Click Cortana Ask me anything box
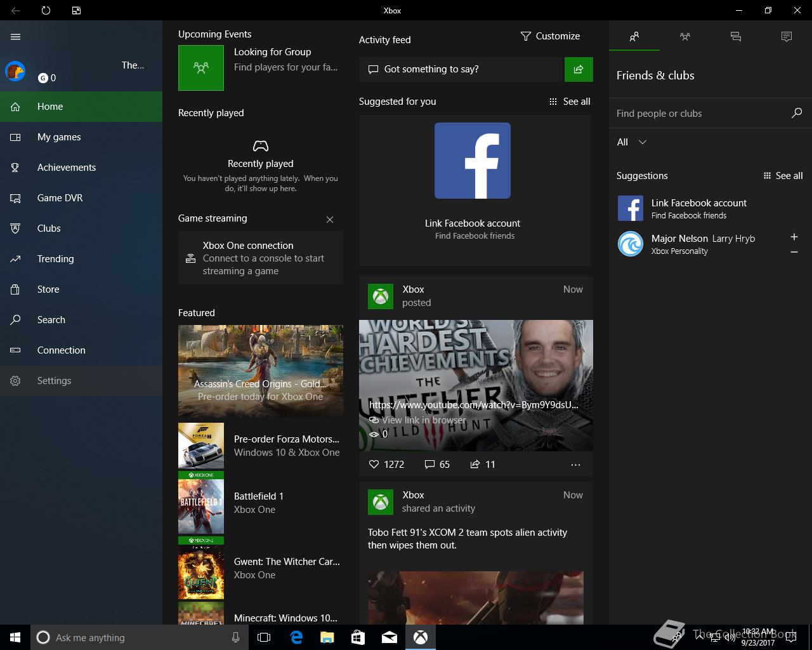The height and width of the screenshot is (650, 812). point(140,637)
